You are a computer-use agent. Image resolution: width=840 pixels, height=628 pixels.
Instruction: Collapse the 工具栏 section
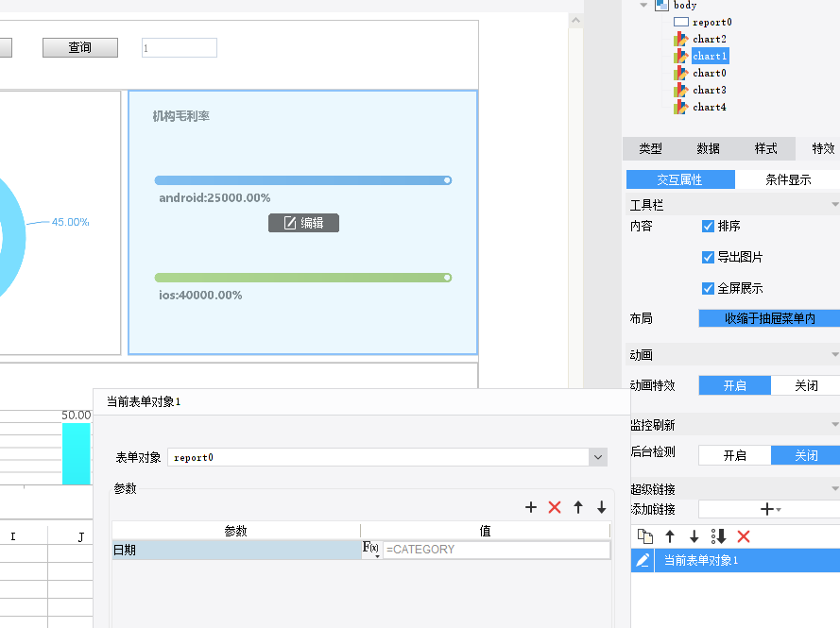coord(834,205)
